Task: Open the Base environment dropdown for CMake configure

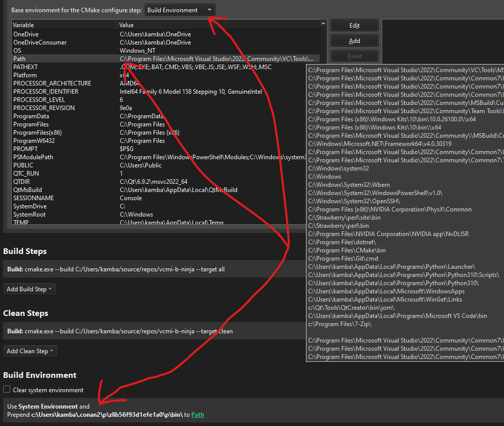Action: click(x=180, y=10)
